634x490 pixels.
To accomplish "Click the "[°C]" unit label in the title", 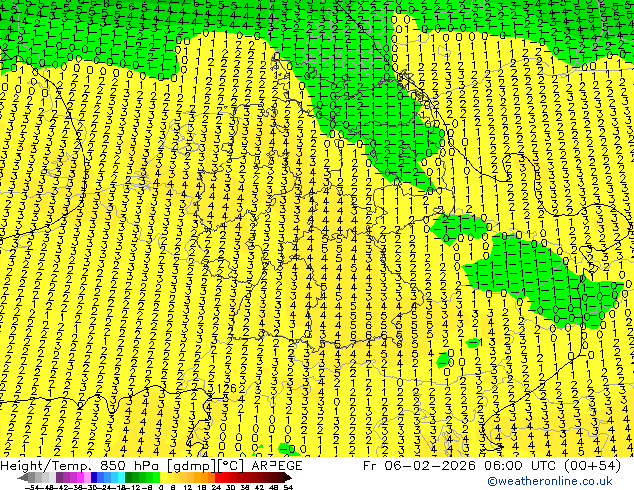I will pos(231,466).
